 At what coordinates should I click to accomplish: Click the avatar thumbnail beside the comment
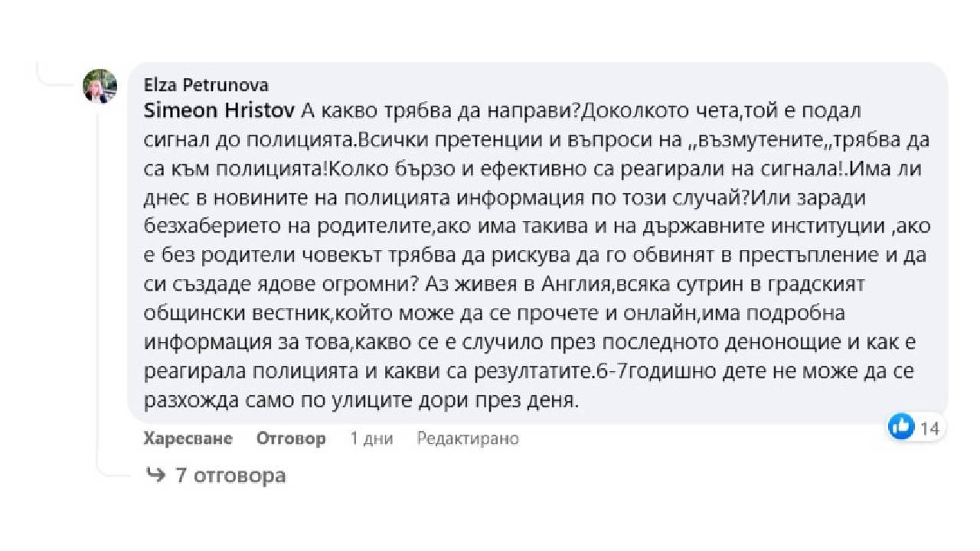pyautogui.click(x=99, y=86)
